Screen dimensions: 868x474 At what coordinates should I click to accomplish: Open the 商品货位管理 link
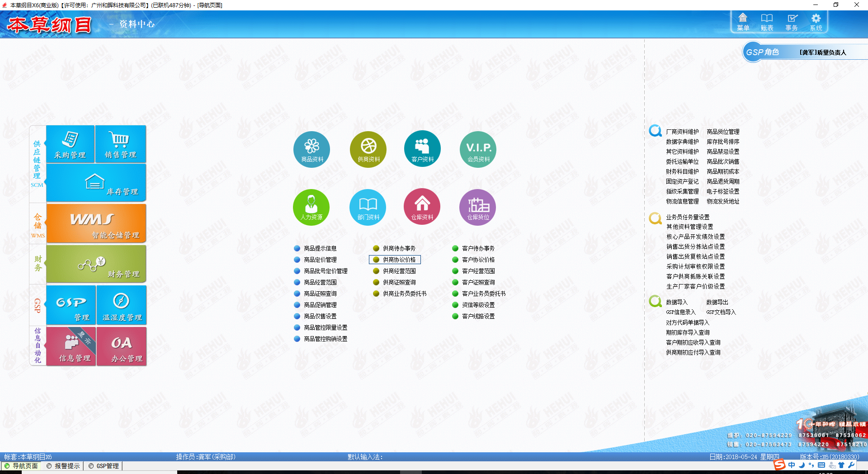point(723,132)
